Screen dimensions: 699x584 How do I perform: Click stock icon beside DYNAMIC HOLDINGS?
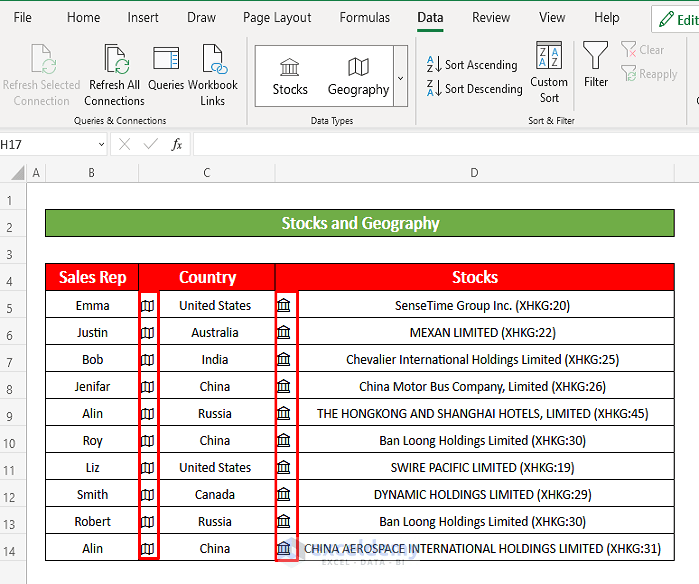[284, 494]
